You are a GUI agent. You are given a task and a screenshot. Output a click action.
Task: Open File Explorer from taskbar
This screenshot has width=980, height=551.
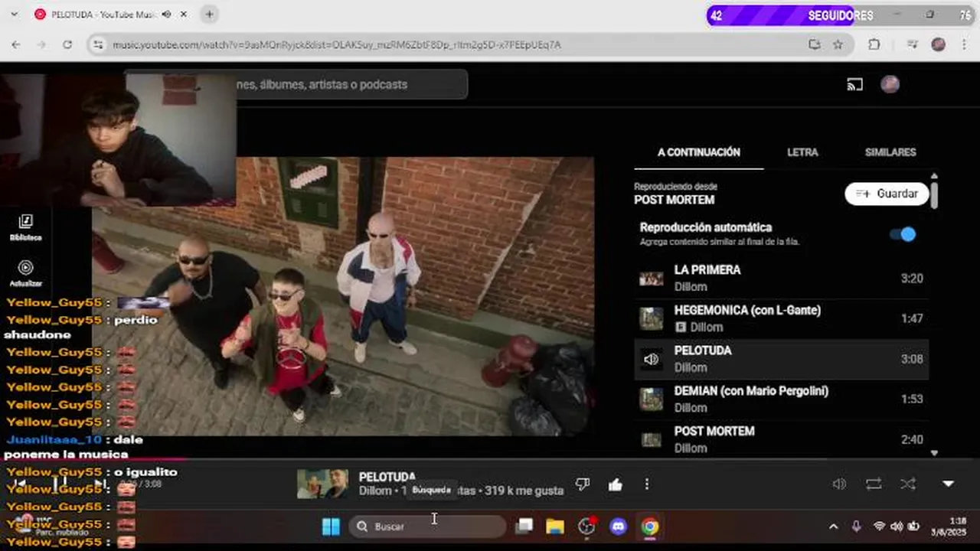[555, 527]
